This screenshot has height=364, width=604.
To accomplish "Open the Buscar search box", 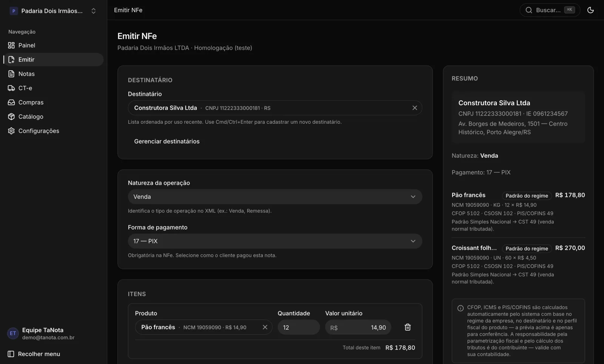I will tap(550, 10).
